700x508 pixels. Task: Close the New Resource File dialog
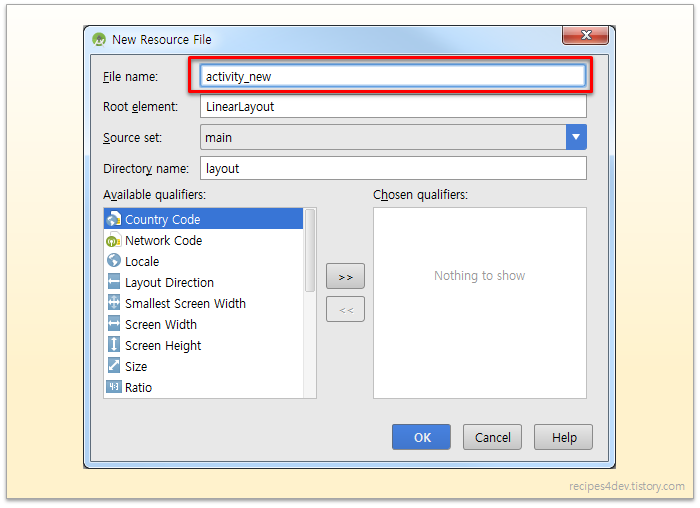pyautogui.click(x=585, y=35)
